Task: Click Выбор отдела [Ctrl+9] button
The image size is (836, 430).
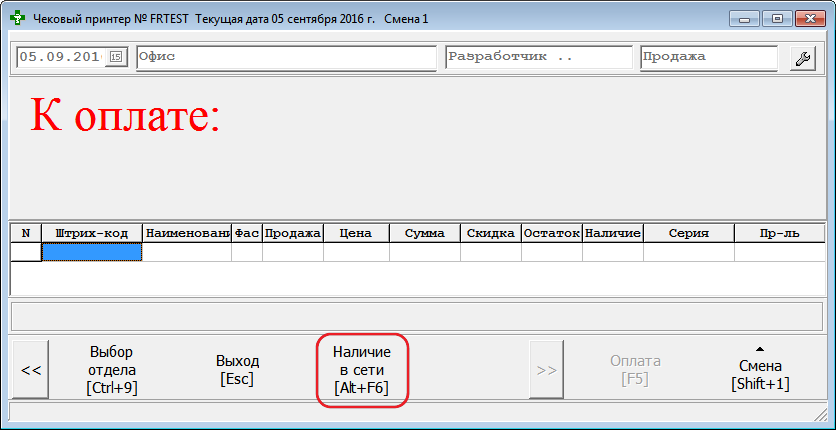Action: [x=111, y=370]
